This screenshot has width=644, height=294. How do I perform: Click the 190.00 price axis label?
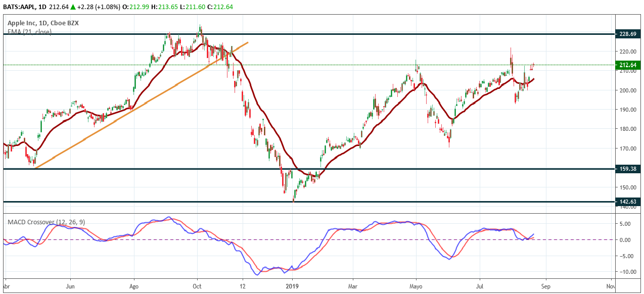(x=628, y=110)
